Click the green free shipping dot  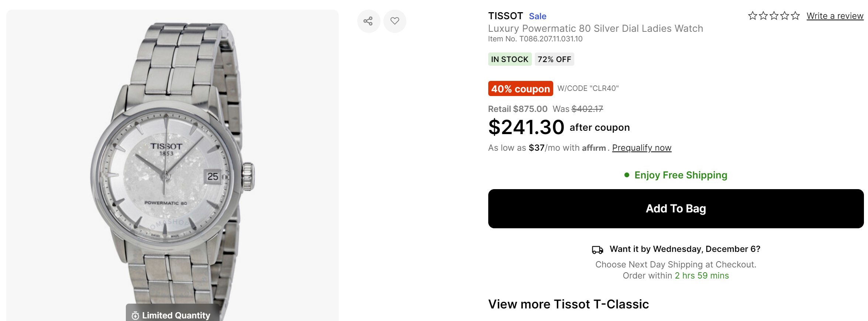point(627,175)
